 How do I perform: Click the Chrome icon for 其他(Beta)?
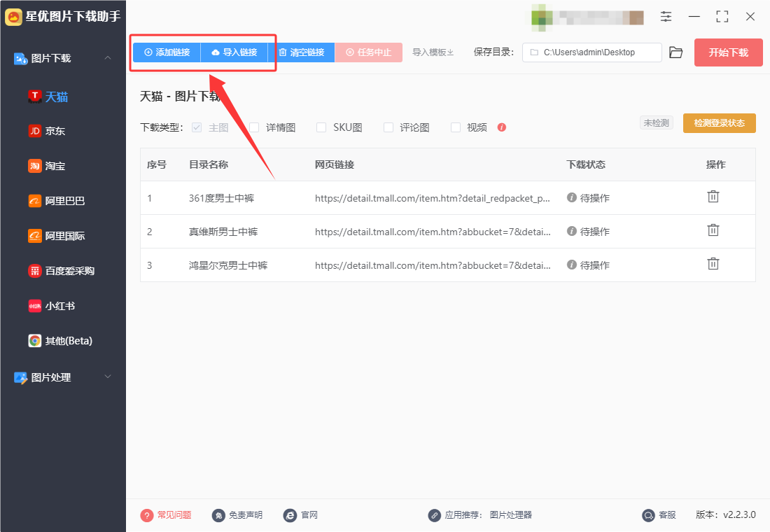[x=34, y=341]
